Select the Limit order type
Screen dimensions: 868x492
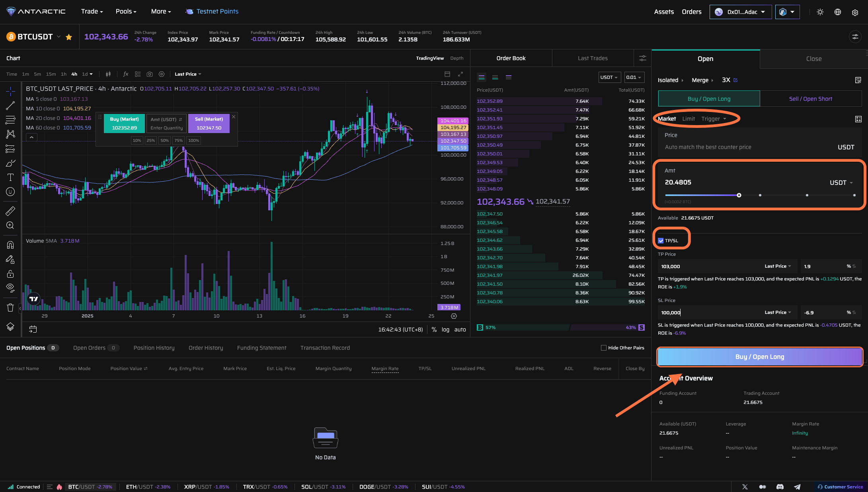[x=689, y=119]
